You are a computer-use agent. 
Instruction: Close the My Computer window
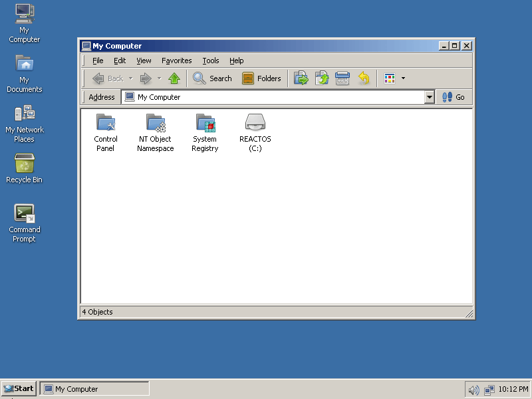[x=467, y=46]
